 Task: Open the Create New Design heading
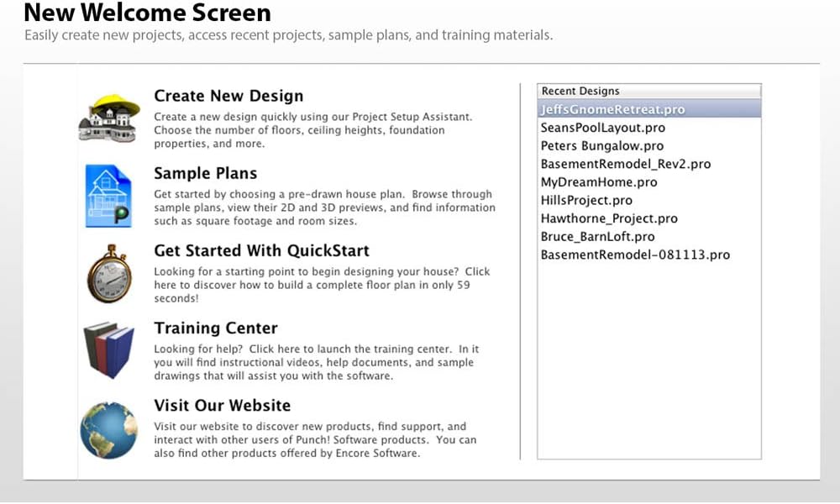click(228, 96)
